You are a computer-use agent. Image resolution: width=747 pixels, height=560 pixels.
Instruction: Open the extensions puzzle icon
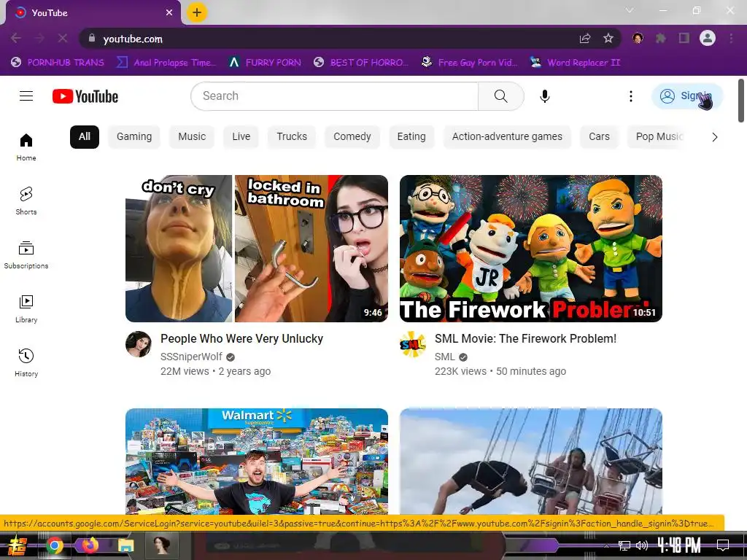tap(661, 38)
